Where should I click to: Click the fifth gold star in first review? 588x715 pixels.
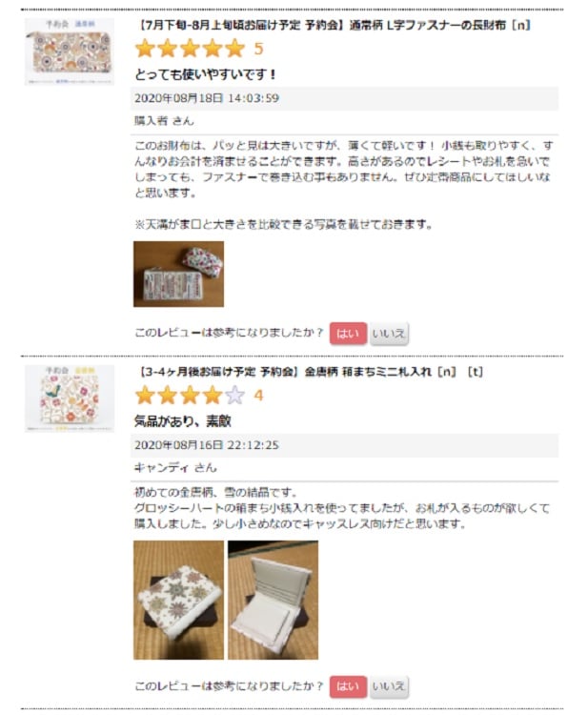(235, 49)
